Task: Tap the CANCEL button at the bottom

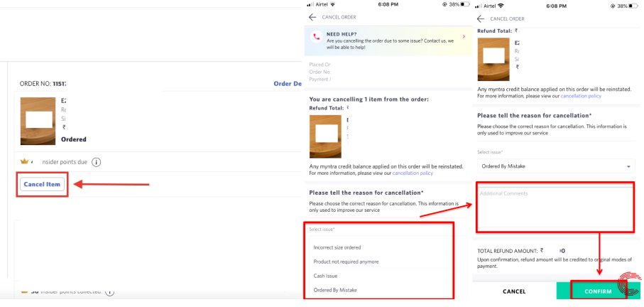Action: (x=514, y=291)
